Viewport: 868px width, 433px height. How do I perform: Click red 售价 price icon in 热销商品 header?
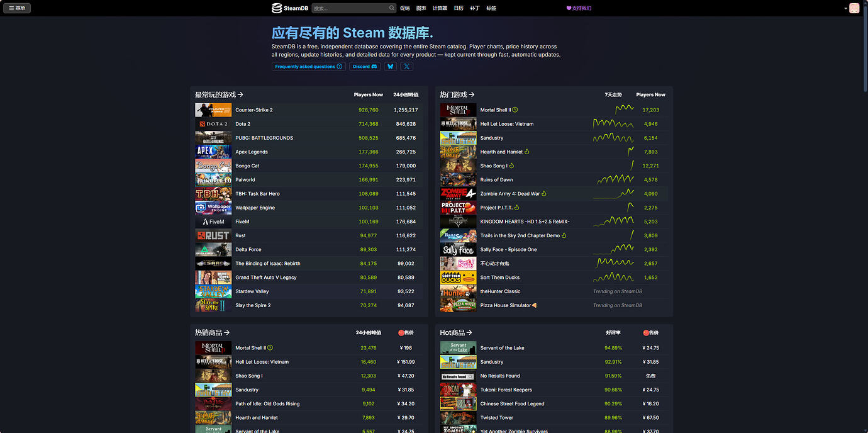click(x=401, y=332)
